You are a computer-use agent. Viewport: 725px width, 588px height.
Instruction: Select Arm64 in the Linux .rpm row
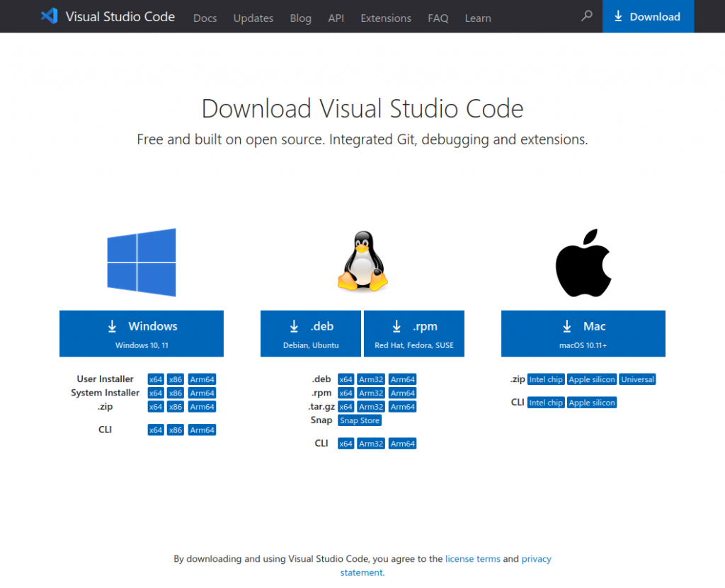tap(403, 393)
